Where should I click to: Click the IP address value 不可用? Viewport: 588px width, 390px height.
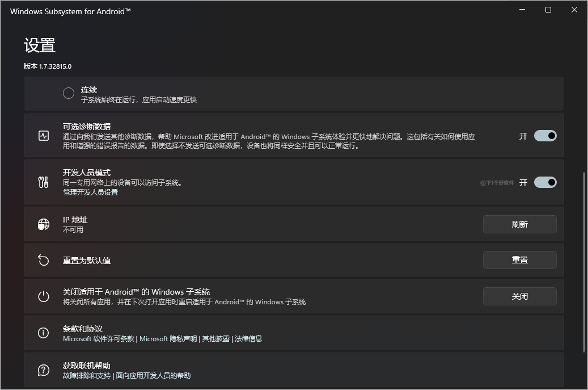point(73,230)
